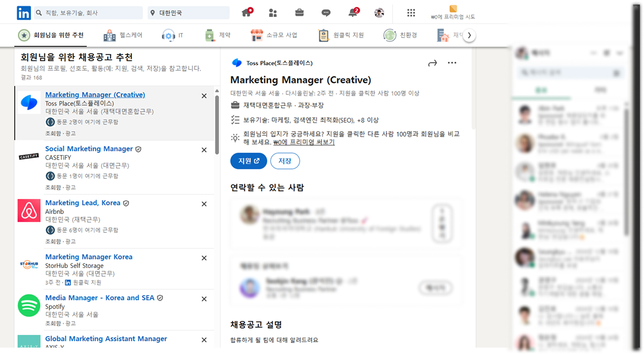Click the StorHub company logo

[29, 264]
